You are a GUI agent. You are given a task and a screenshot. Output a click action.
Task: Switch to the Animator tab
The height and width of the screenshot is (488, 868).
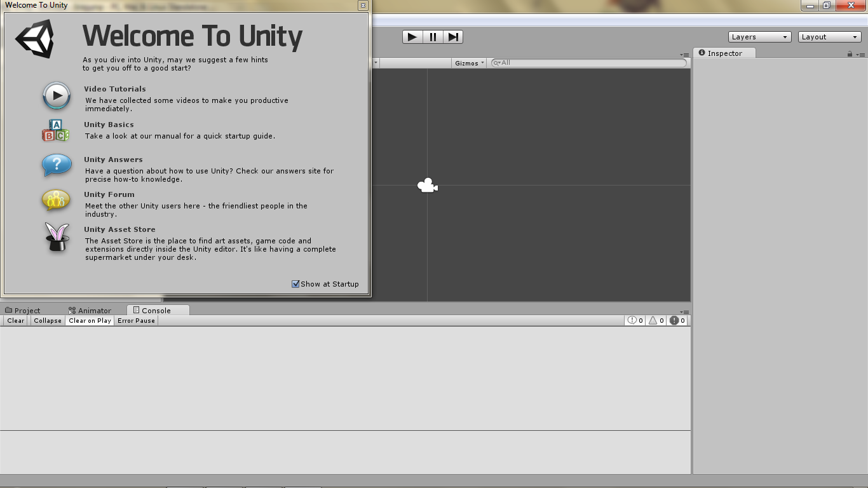(91, 310)
